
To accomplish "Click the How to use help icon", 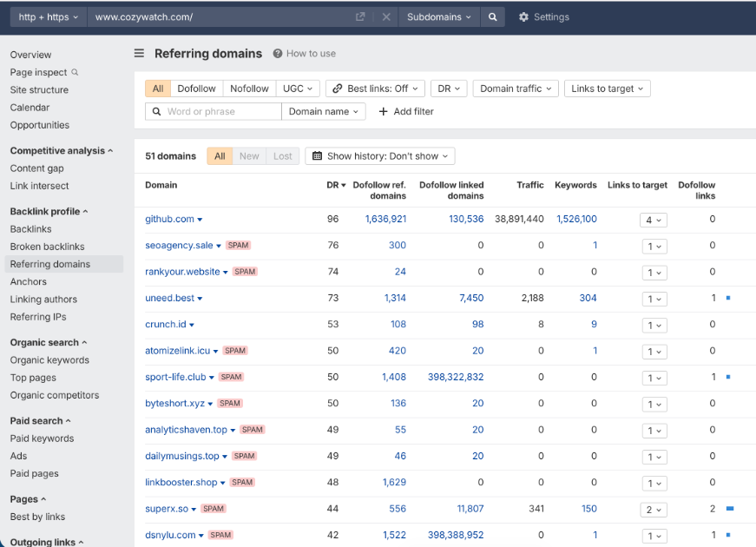I will (278, 54).
